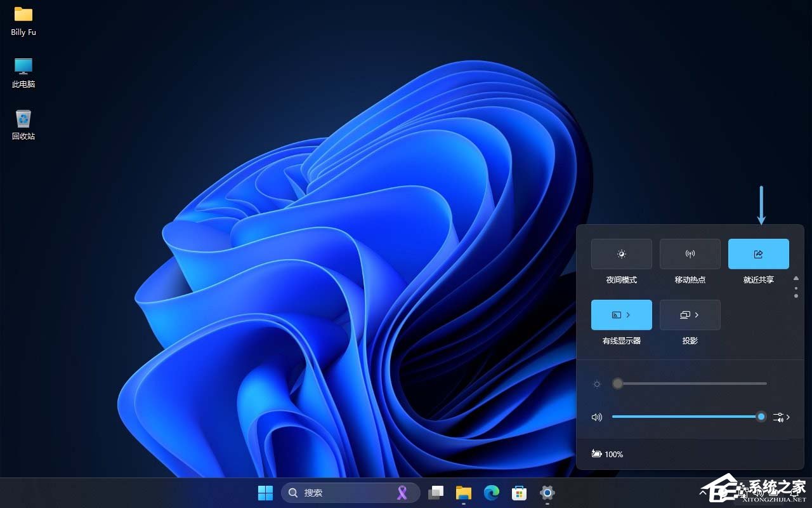Show hidden tray icons via chevron
This screenshot has width=812, height=508.
pyautogui.click(x=703, y=492)
